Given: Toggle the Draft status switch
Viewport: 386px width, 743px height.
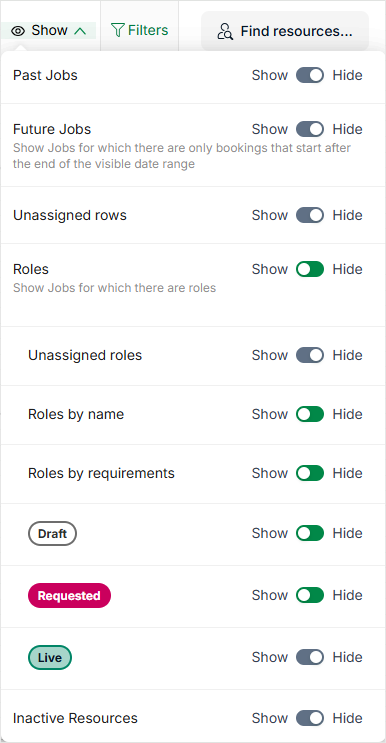Looking at the screenshot, I should coord(310,533).
